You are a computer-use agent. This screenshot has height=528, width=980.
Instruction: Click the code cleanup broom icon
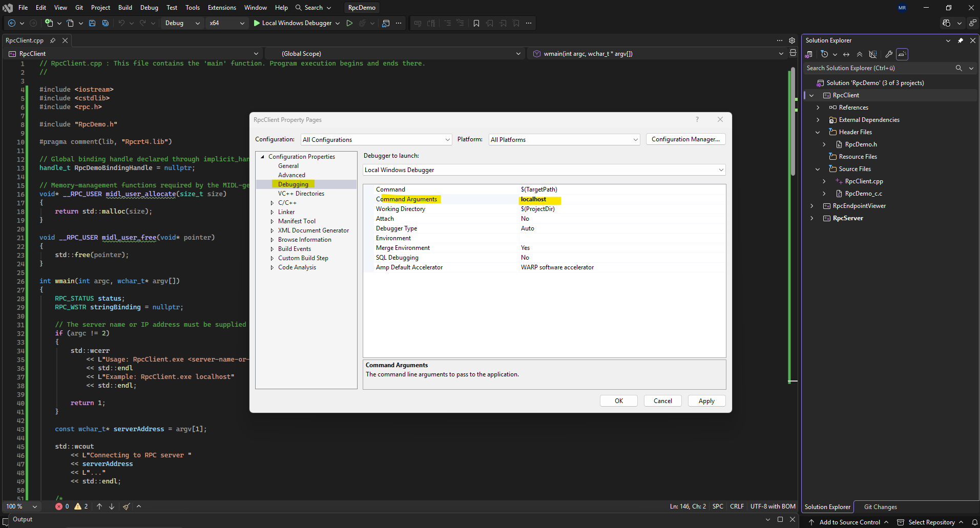tap(127, 506)
